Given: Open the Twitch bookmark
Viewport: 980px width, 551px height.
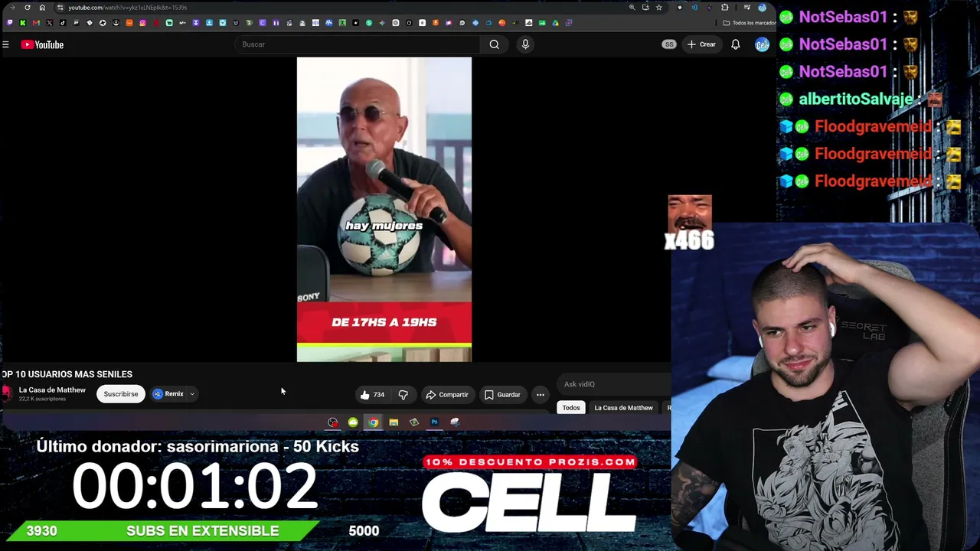Looking at the screenshot, I should 9,23.
